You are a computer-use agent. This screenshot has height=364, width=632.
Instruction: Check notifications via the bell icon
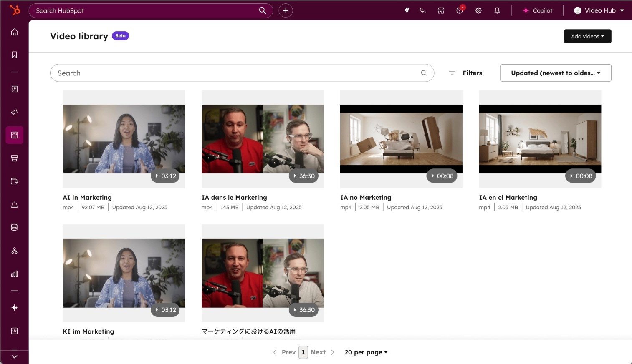(x=497, y=10)
